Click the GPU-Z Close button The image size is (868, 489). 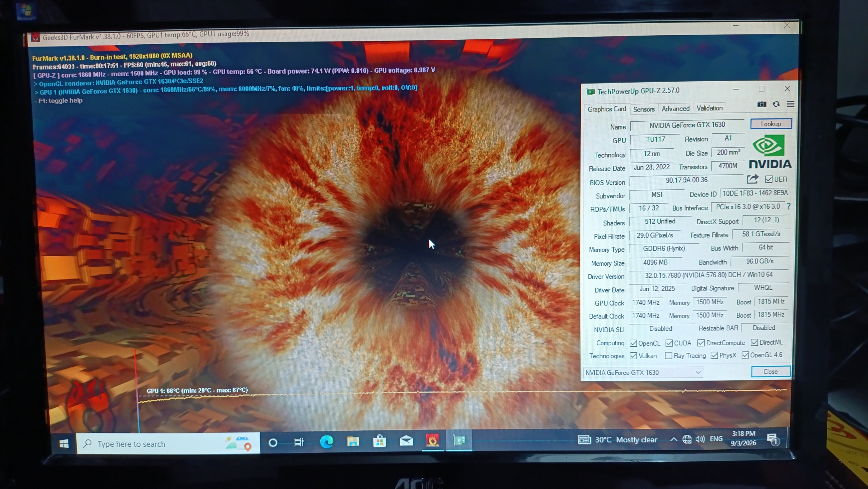click(770, 372)
